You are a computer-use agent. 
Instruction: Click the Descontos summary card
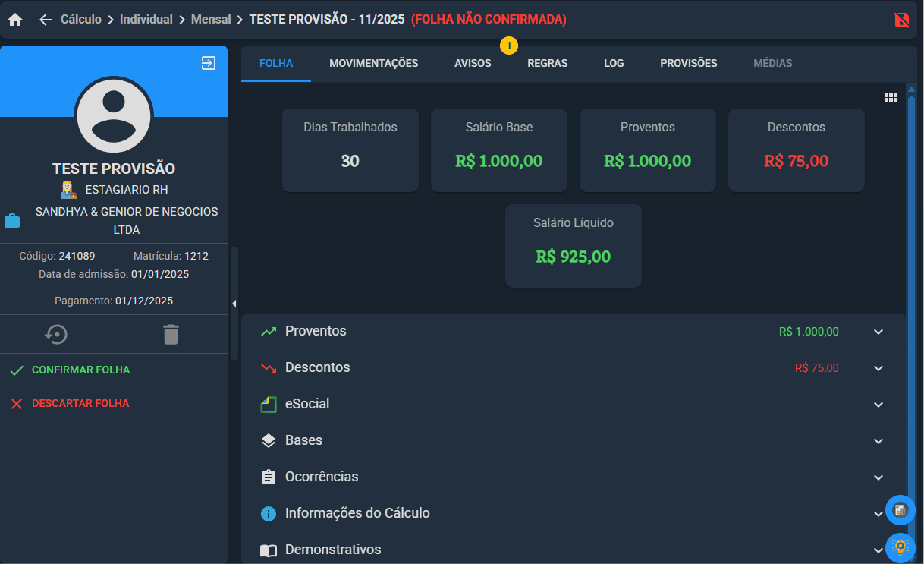[797, 150]
